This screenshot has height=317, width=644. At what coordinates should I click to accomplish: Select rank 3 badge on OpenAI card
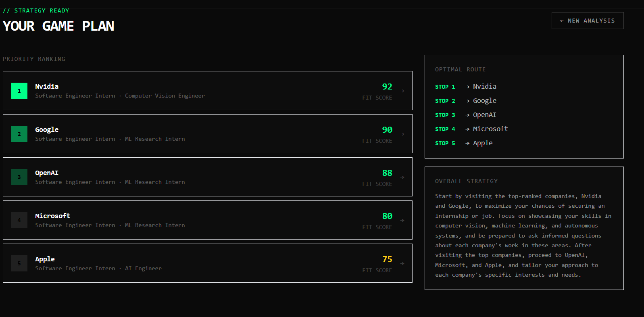(x=19, y=177)
